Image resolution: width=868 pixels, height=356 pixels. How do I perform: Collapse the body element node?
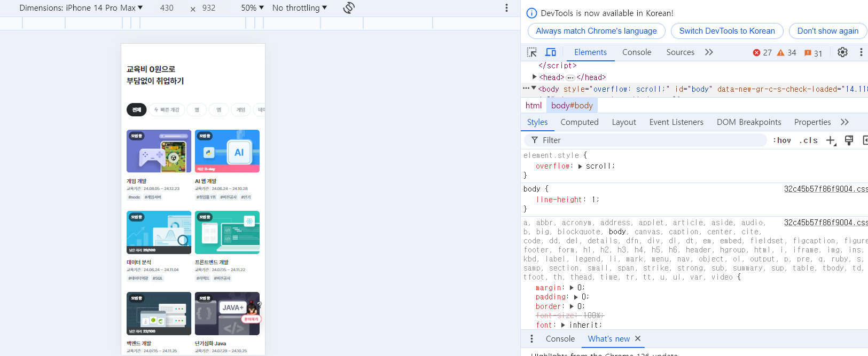[x=534, y=88]
